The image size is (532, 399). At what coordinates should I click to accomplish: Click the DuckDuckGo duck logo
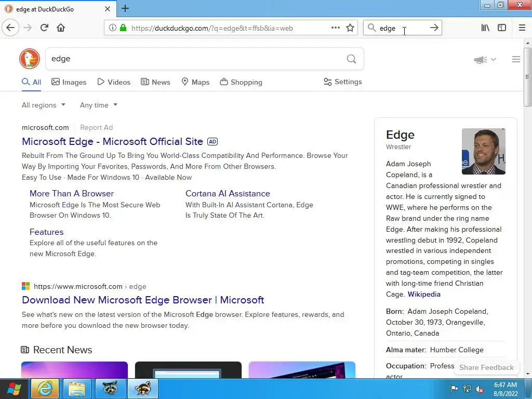[x=30, y=59]
